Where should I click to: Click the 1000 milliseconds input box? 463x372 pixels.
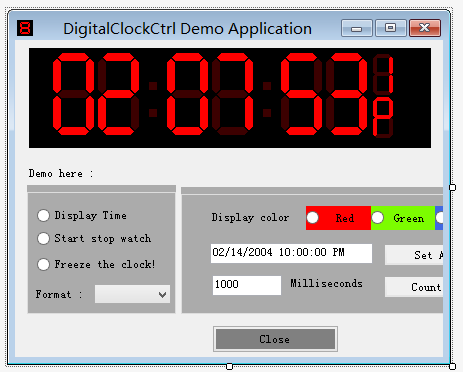[247, 285]
